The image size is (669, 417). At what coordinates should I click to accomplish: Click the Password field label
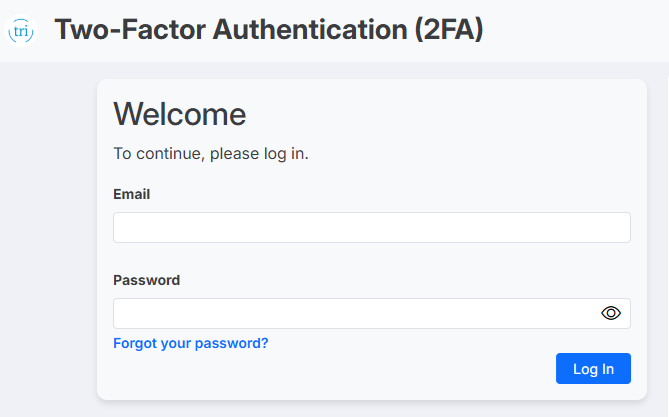pyautogui.click(x=146, y=280)
